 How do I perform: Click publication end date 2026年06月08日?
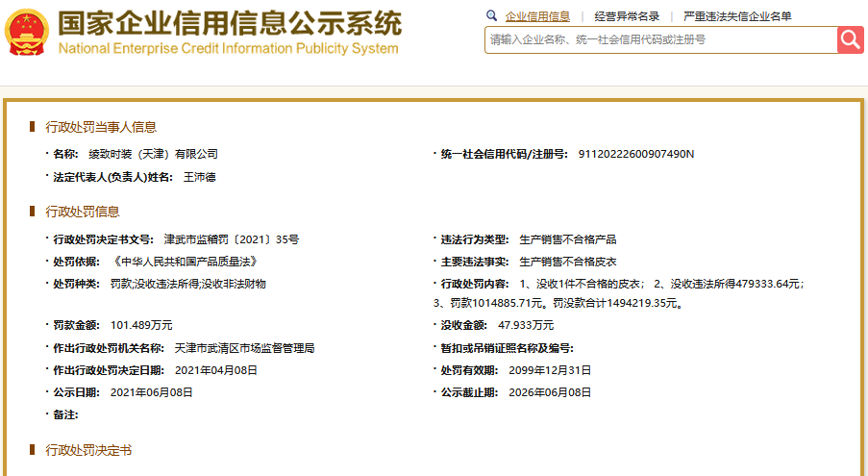(550, 392)
